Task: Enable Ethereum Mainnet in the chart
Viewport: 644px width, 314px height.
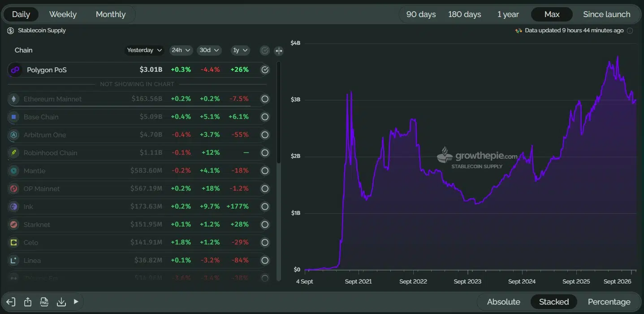Action: pos(265,99)
